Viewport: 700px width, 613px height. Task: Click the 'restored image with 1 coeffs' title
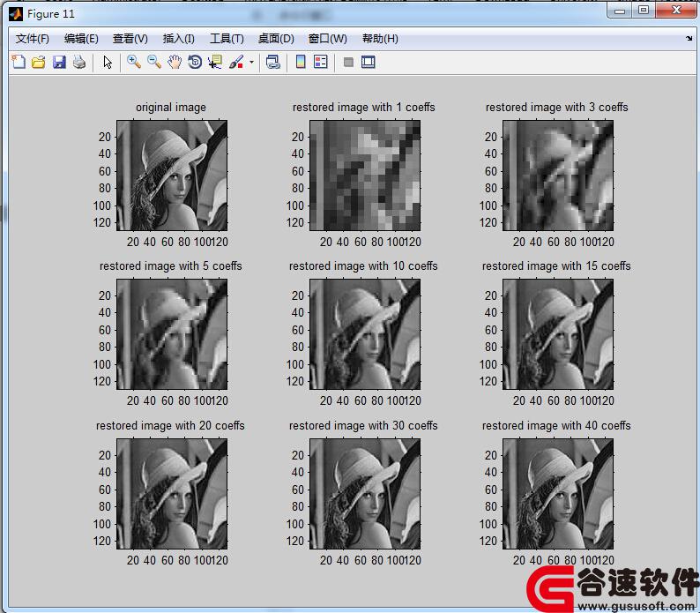(x=364, y=108)
